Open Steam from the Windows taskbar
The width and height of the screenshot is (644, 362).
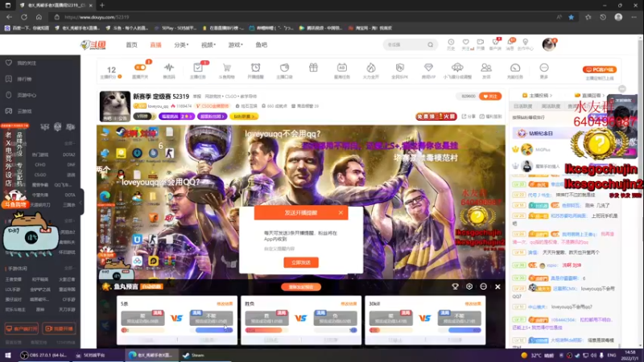(x=193, y=355)
